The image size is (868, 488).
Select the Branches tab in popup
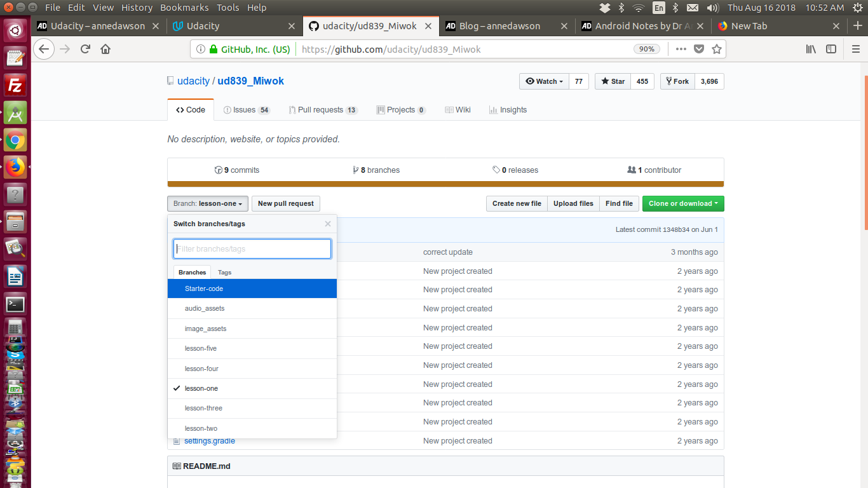click(x=192, y=272)
